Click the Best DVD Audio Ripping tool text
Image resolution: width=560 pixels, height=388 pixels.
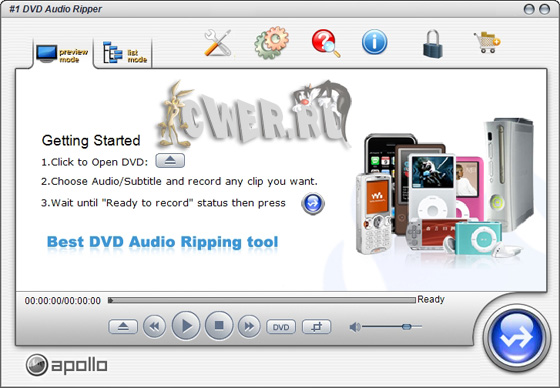pyautogui.click(x=162, y=242)
